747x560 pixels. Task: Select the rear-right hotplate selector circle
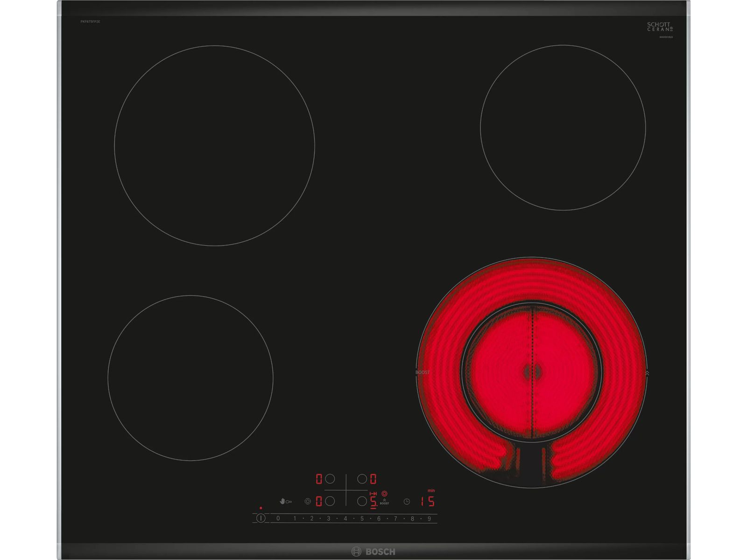pyautogui.click(x=362, y=479)
